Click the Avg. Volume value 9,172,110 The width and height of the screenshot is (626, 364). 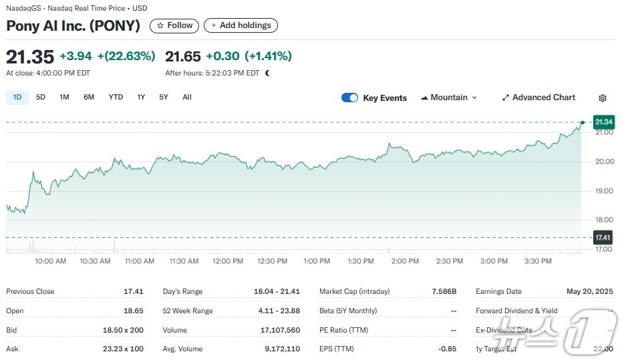[x=282, y=349]
